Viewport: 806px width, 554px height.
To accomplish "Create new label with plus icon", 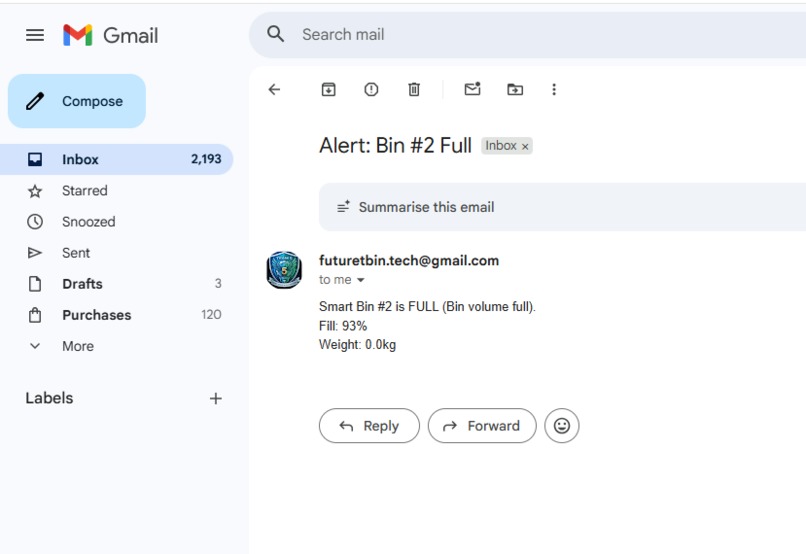I will tap(216, 398).
